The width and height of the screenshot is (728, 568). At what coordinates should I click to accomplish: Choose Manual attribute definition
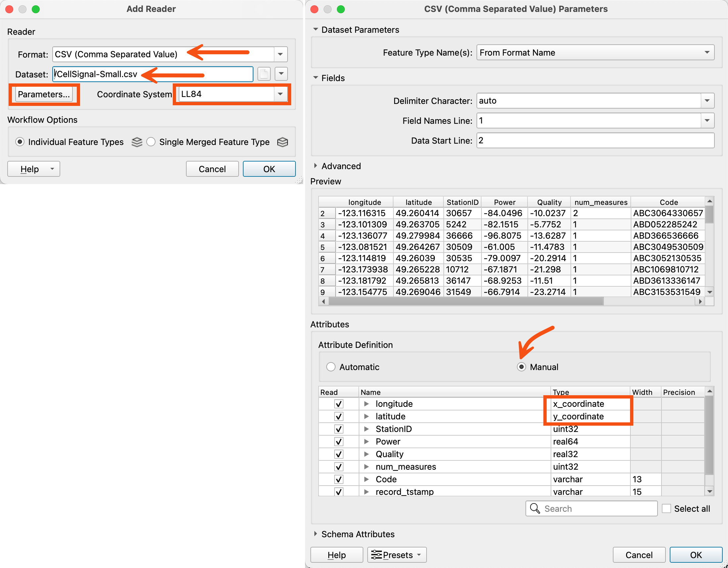pos(521,367)
